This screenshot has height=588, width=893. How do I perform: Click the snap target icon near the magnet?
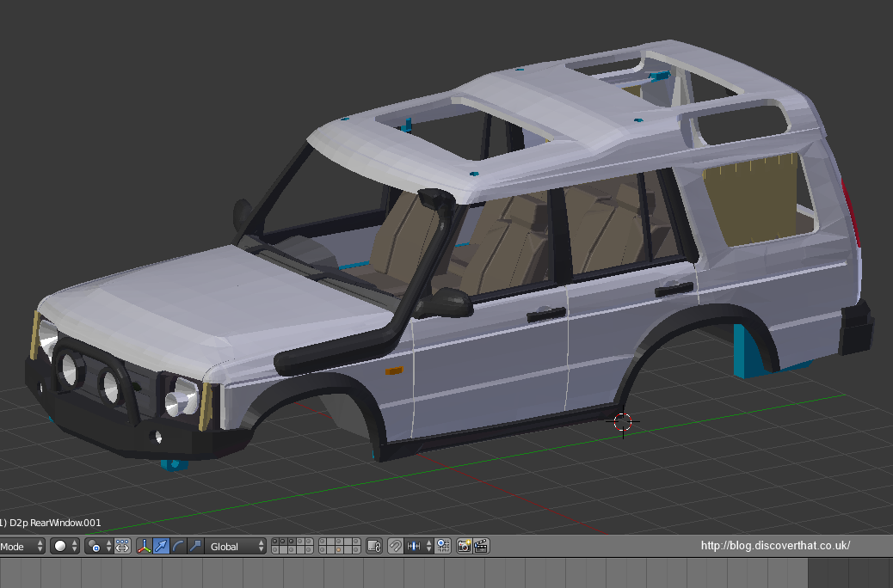[413, 546]
